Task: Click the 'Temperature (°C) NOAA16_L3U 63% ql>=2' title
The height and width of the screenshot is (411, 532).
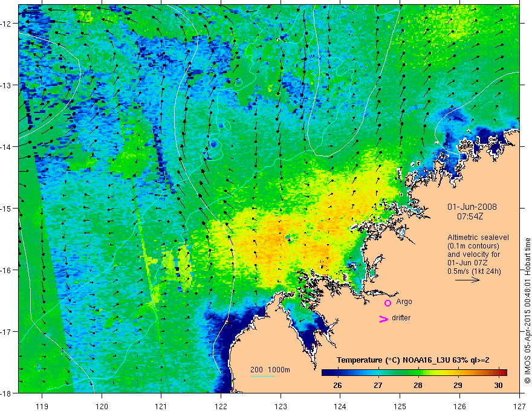Action: (x=413, y=360)
